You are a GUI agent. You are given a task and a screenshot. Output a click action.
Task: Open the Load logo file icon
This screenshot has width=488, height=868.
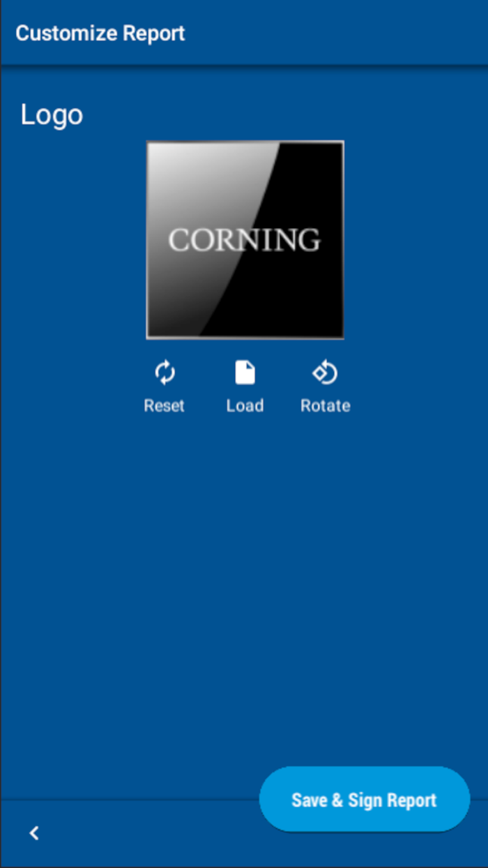(x=245, y=373)
